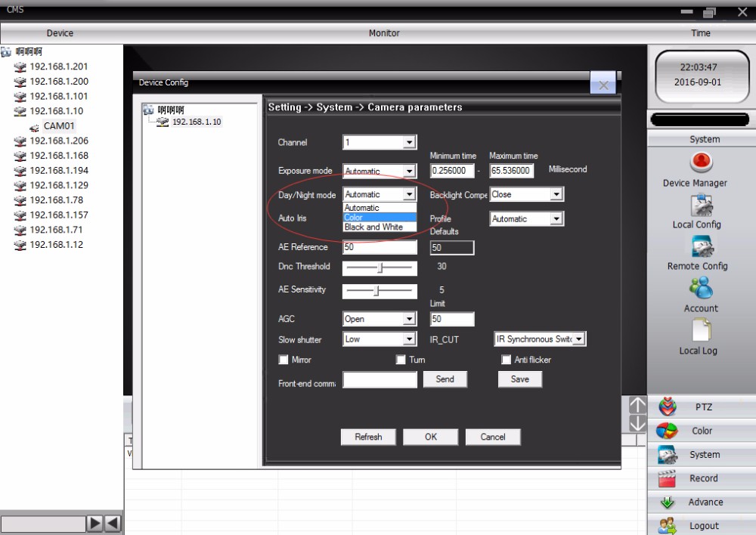Enable the Anti flicker checkbox

[507, 360]
